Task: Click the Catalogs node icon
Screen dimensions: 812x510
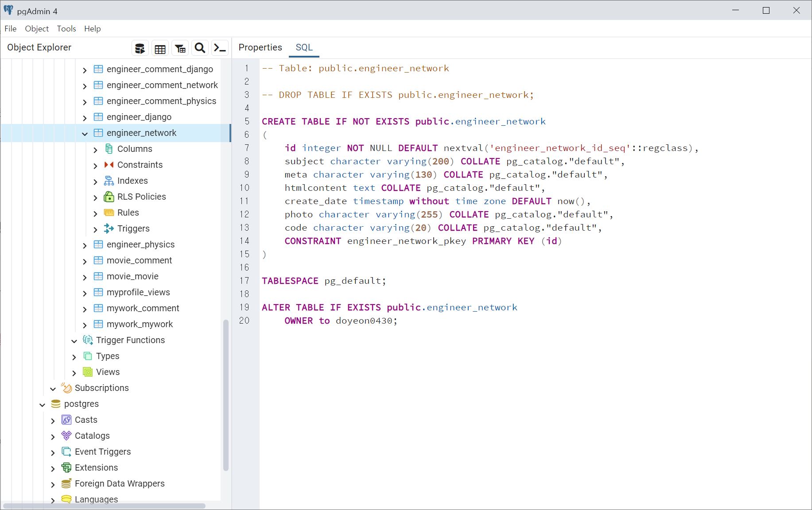Action: pyautogui.click(x=66, y=436)
